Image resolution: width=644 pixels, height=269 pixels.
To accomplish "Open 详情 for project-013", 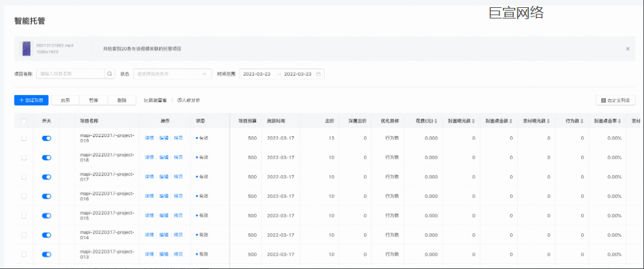I will (149, 254).
